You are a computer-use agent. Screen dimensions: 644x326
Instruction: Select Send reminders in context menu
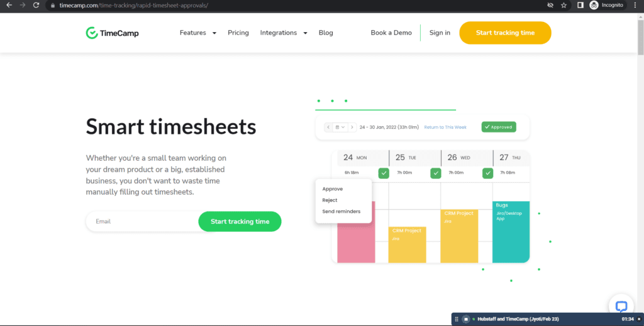[341, 212]
